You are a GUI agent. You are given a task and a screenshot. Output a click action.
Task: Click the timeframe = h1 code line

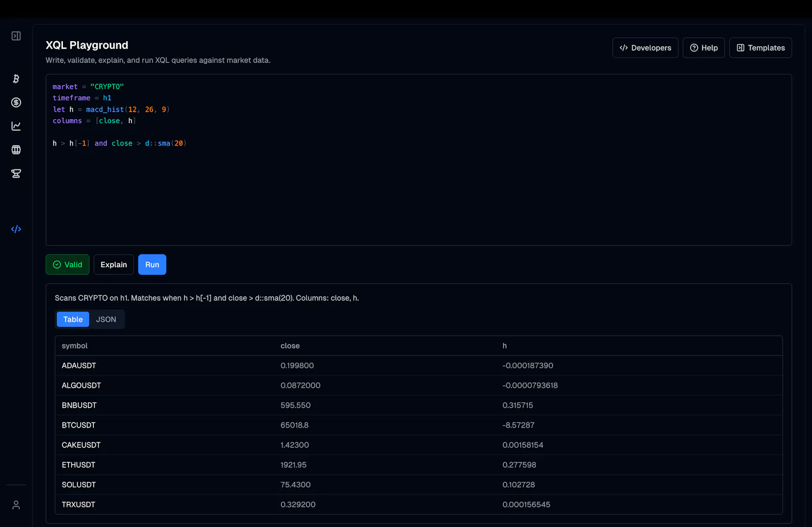tap(82, 98)
